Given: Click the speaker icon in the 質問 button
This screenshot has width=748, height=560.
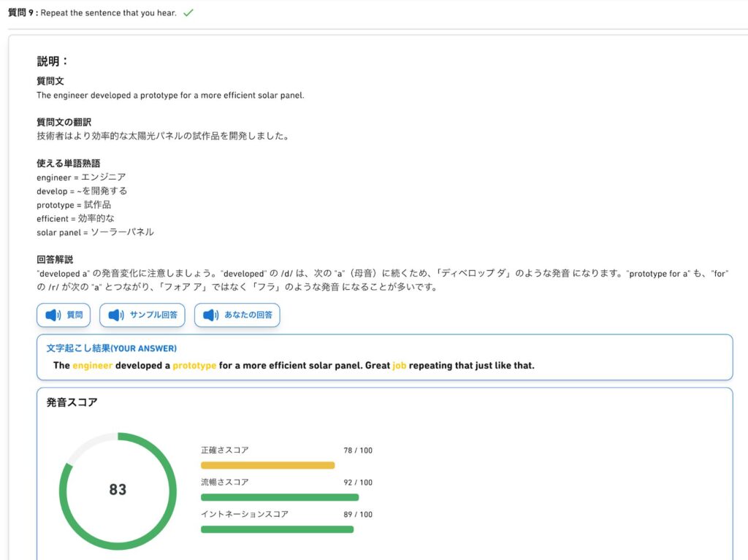Looking at the screenshot, I should click(53, 315).
